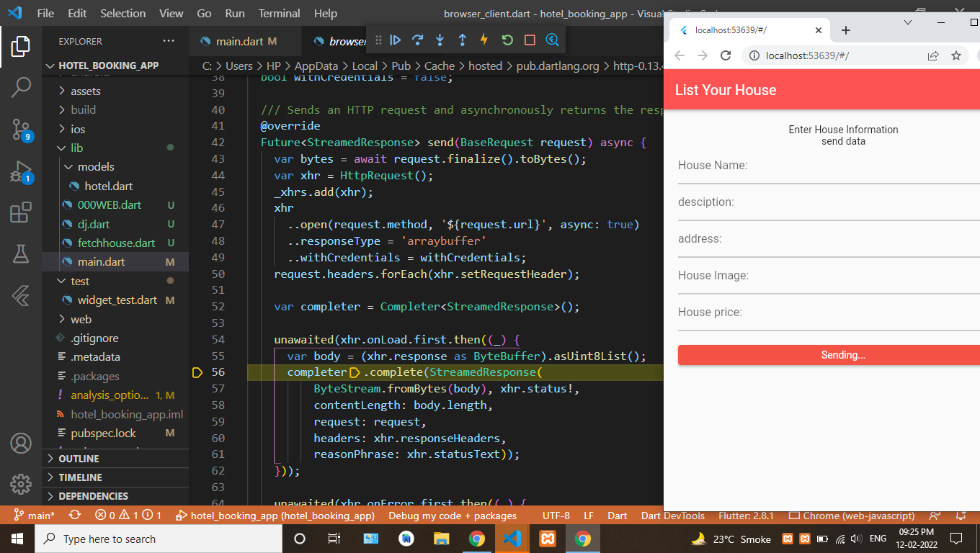Click Continue in the debug toolbar
980x553 pixels.
point(395,40)
